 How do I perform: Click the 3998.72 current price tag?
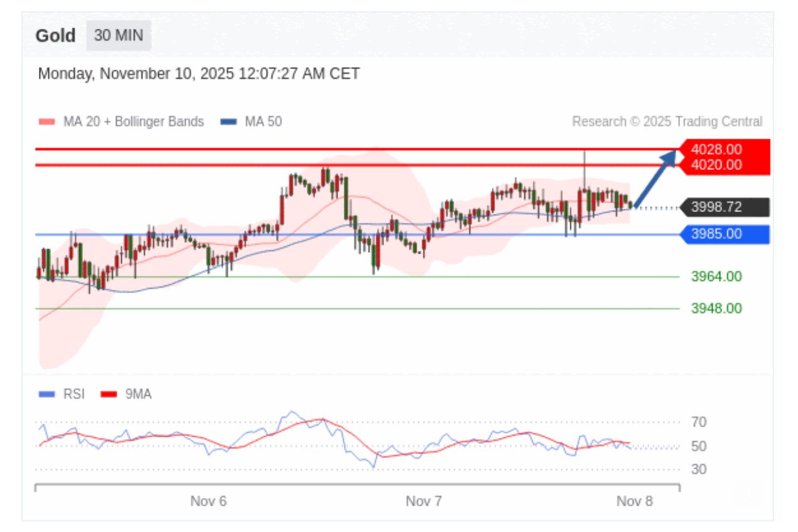[724, 207]
